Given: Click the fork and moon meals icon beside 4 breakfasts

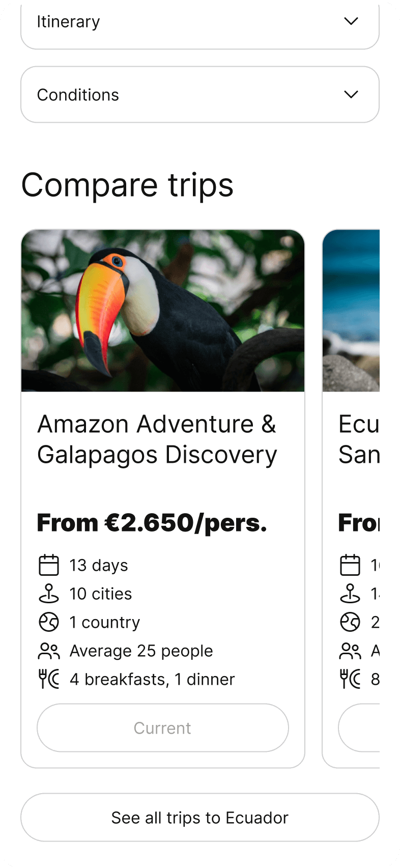Looking at the screenshot, I should (x=49, y=679).
